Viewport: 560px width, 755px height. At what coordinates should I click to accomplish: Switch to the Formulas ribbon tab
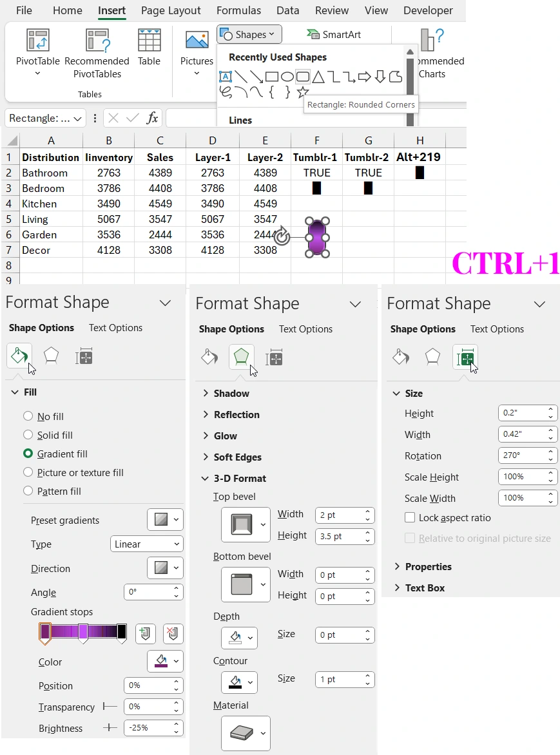[x=238, y=10]
